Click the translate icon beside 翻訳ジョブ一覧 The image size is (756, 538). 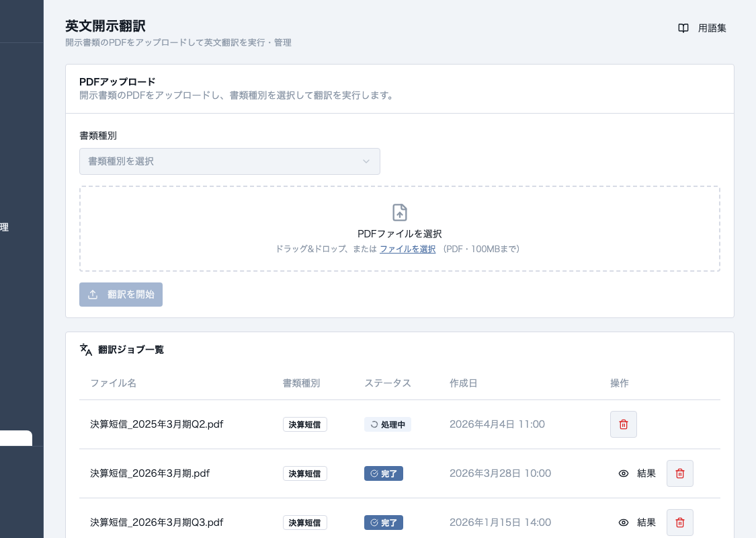click(x=85, y=350)
